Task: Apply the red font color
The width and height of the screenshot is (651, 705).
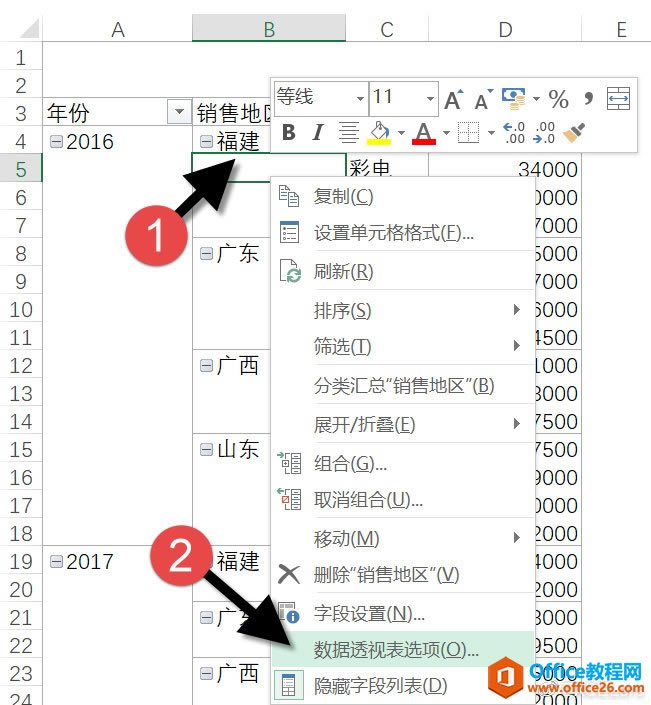Action: 424,133
